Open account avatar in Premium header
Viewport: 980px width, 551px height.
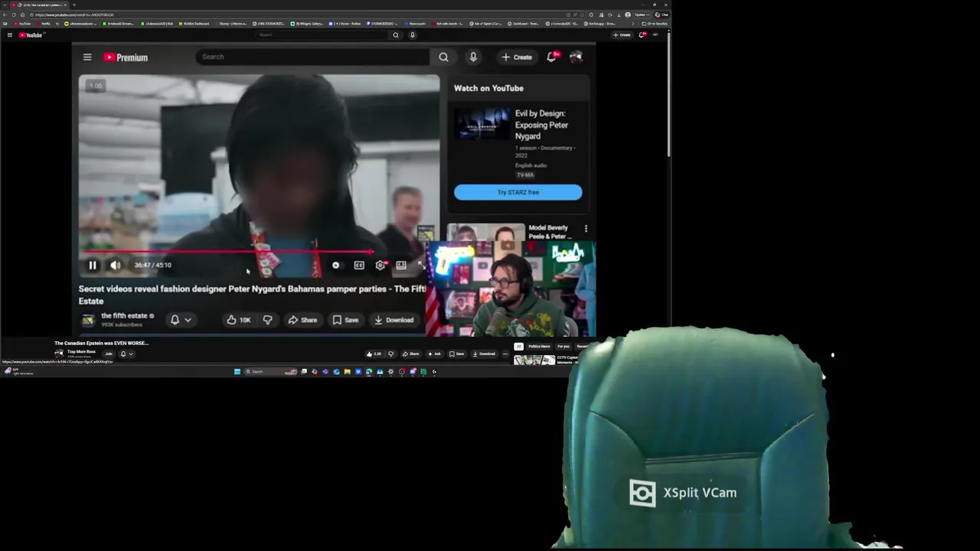pyautogui.click(x=576, y=57)
